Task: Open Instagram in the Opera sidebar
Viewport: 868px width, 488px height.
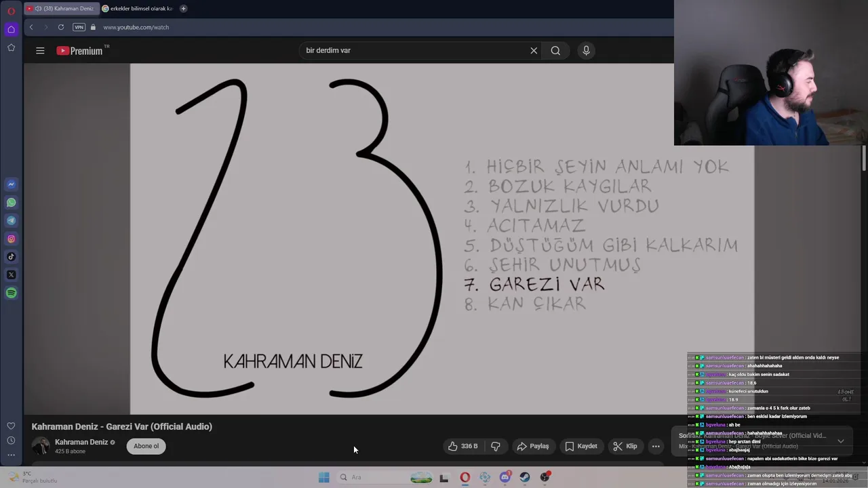Action: pyautogui.click(x=11, y=239)
